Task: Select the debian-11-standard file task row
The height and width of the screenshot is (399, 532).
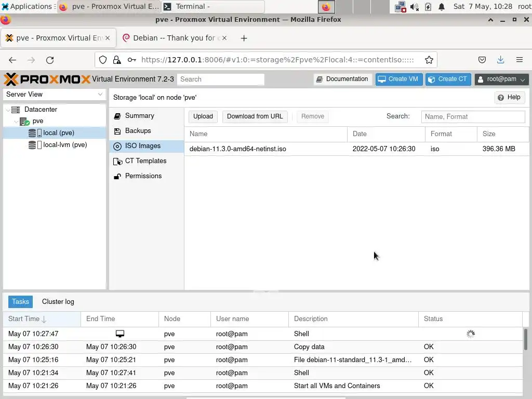Action: [263, 360]
